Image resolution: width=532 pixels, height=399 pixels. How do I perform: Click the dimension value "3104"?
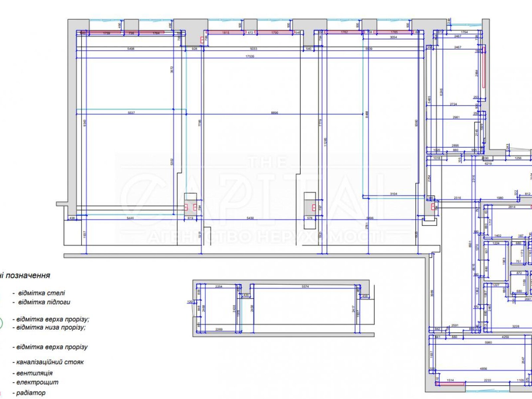click(394, 194)
